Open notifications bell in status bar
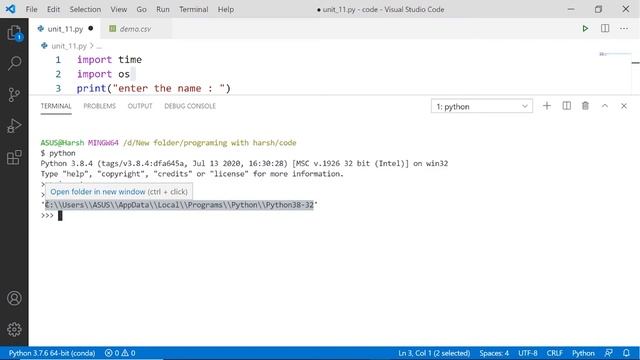The height and width of the screenshot is (360, 640). click(627, 353)
